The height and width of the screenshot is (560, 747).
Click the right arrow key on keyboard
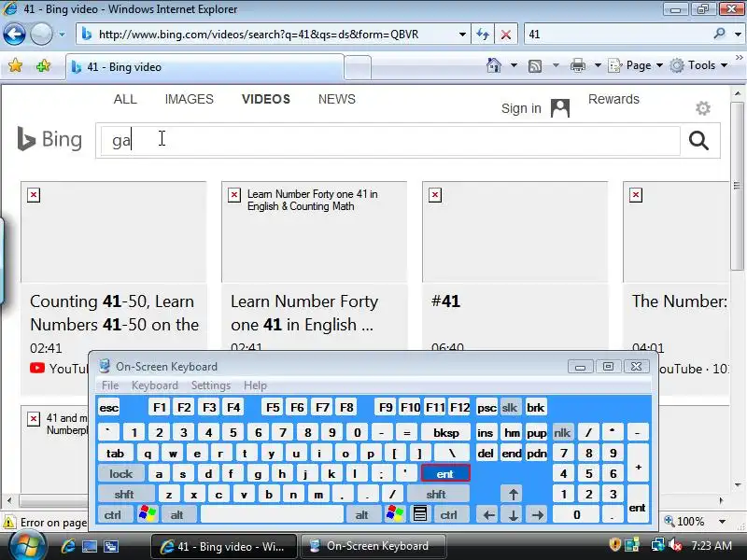[538, 515]
